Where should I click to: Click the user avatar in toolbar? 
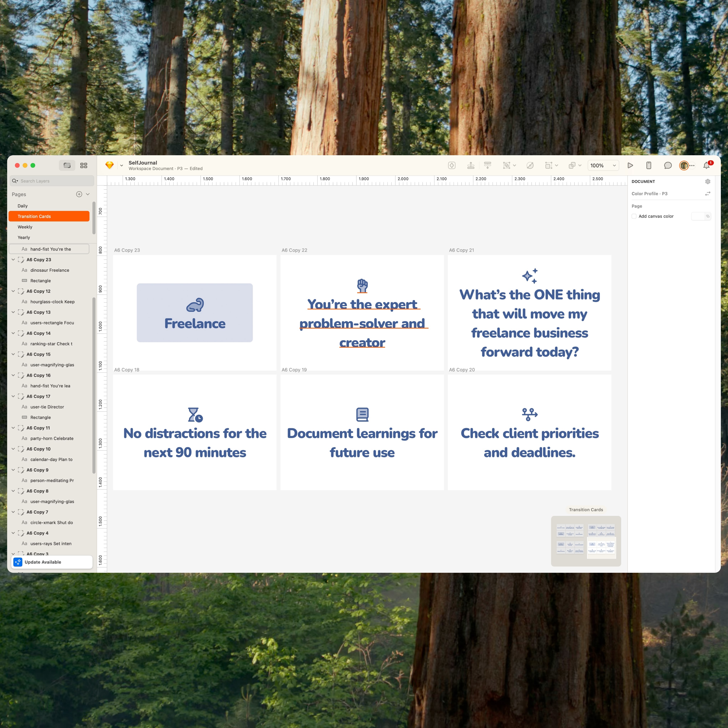[684, 165]
